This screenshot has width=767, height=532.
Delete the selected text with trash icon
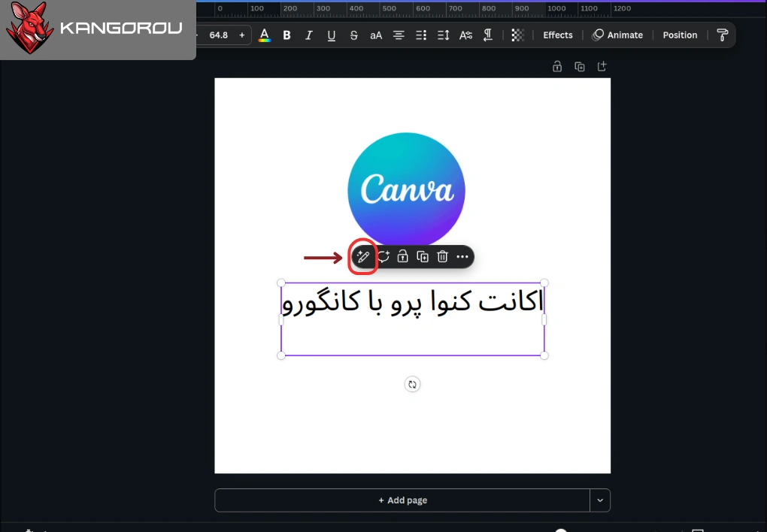(442, 257)
